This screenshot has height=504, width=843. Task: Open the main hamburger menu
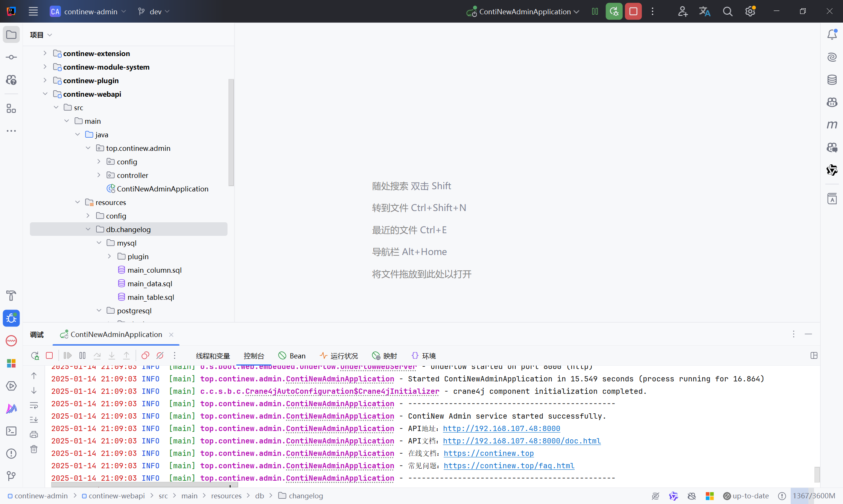click(33, 11)
